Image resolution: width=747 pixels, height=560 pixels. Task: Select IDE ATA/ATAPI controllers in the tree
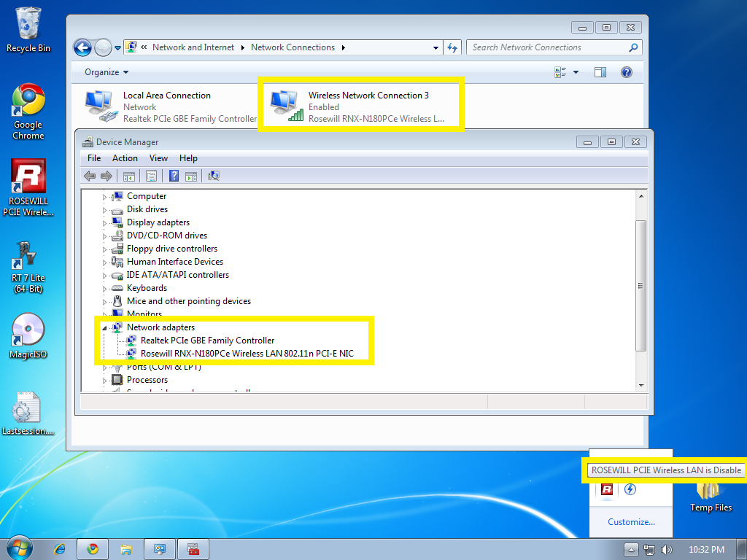[178, 275]
